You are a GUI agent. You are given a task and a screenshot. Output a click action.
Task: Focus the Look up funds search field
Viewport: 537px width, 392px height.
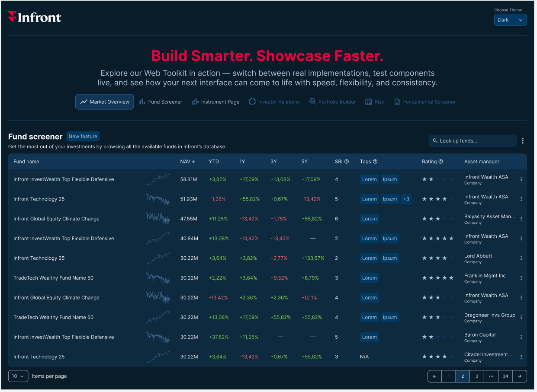click(473, 141)
